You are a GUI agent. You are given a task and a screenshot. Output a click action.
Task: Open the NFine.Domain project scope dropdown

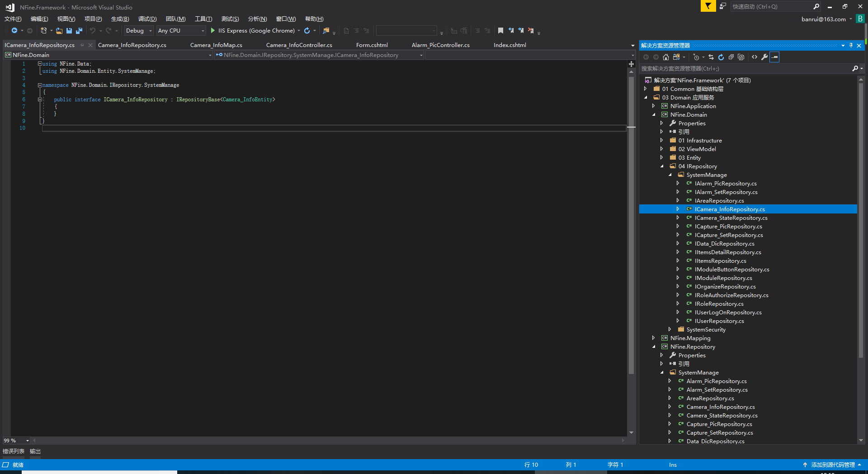[108, 55]
